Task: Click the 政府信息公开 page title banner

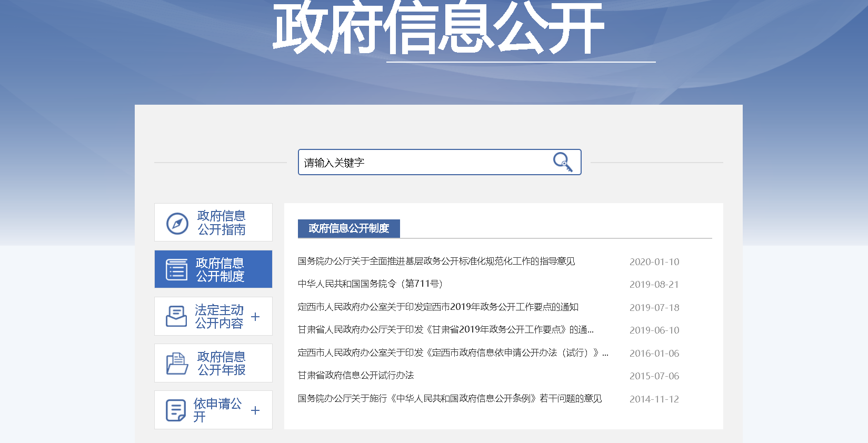Action: pos(438,29)
